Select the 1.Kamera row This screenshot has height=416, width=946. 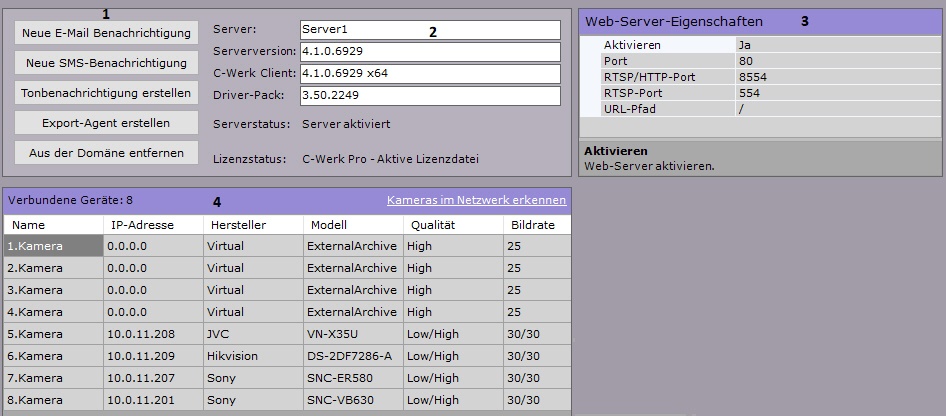53,245
